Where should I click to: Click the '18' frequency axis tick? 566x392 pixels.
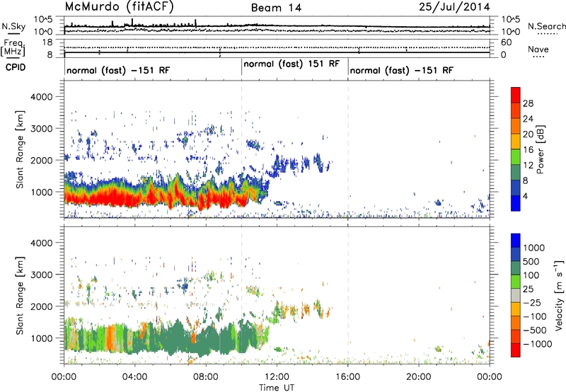[x=47, y=42]
